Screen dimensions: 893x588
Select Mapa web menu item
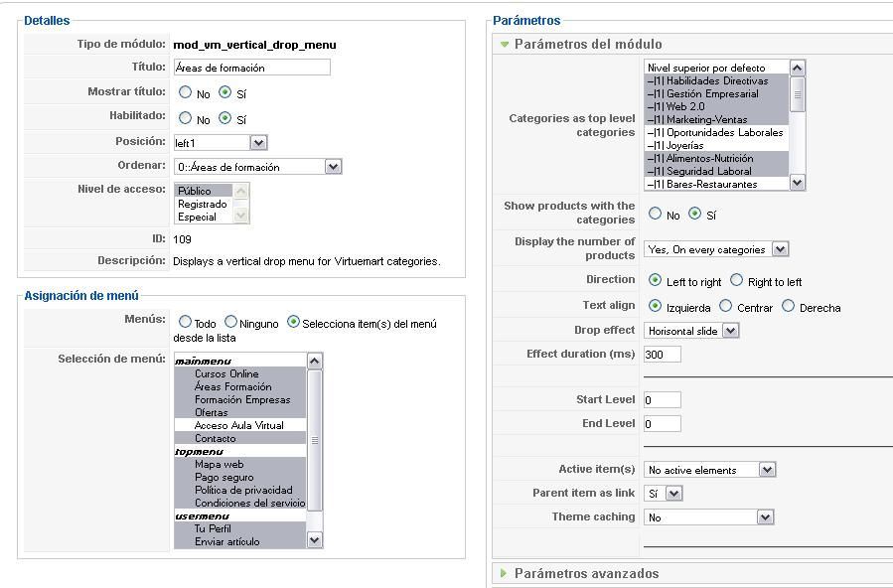tap(240, 465)
